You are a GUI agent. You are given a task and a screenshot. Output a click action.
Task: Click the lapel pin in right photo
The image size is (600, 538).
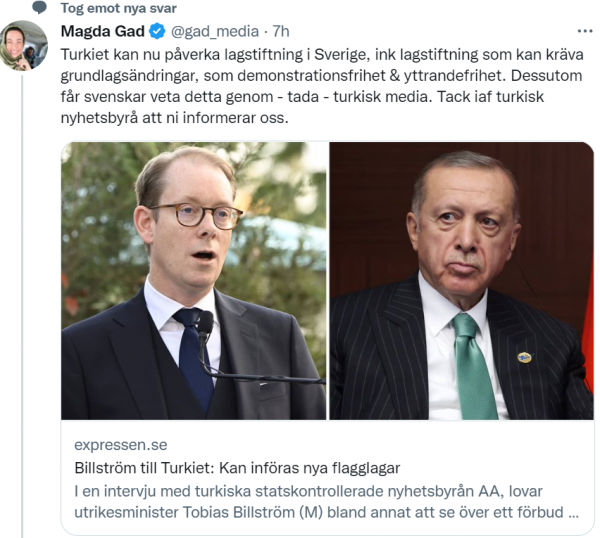point(524,358)
